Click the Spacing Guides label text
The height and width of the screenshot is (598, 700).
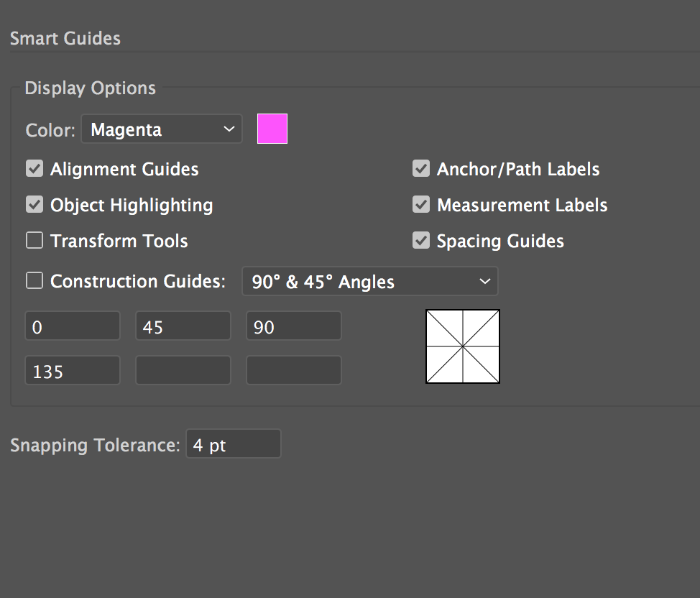(500, 241)
